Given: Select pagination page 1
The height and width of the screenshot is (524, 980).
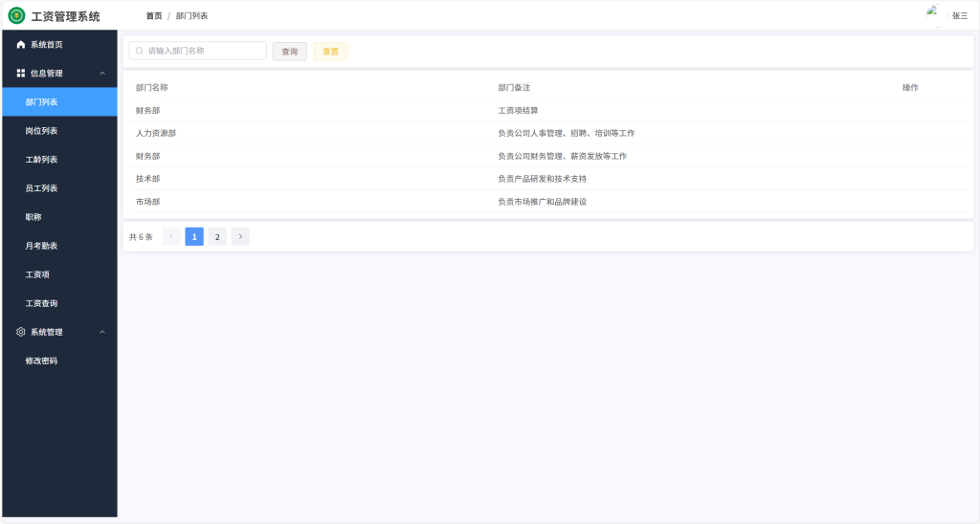Looking at the screenshot, I should coord(194,237).
